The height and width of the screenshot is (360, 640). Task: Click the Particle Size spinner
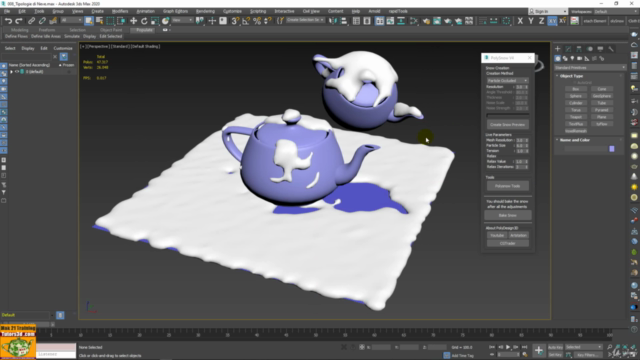[522, 146]
